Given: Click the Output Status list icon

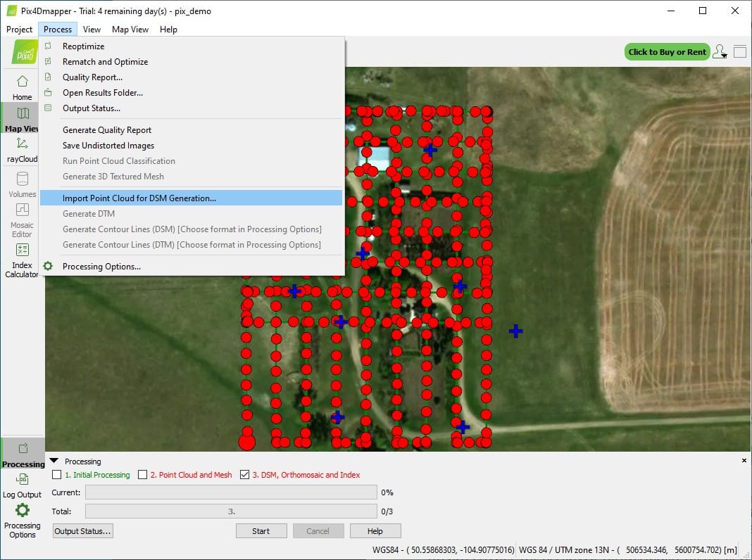Looking at the screenshot, I should point(48,108).
